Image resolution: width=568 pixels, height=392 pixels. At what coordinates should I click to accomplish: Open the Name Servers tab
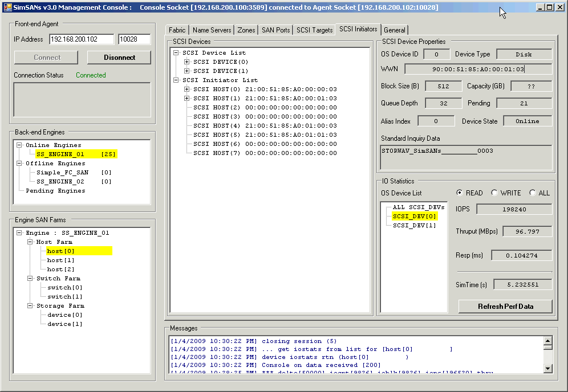tap(212, 30)
